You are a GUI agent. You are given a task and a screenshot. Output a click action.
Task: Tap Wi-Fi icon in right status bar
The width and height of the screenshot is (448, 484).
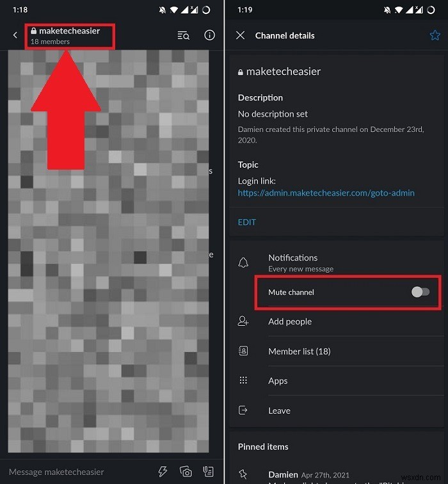pyautogui.click(x=399, y=10)
